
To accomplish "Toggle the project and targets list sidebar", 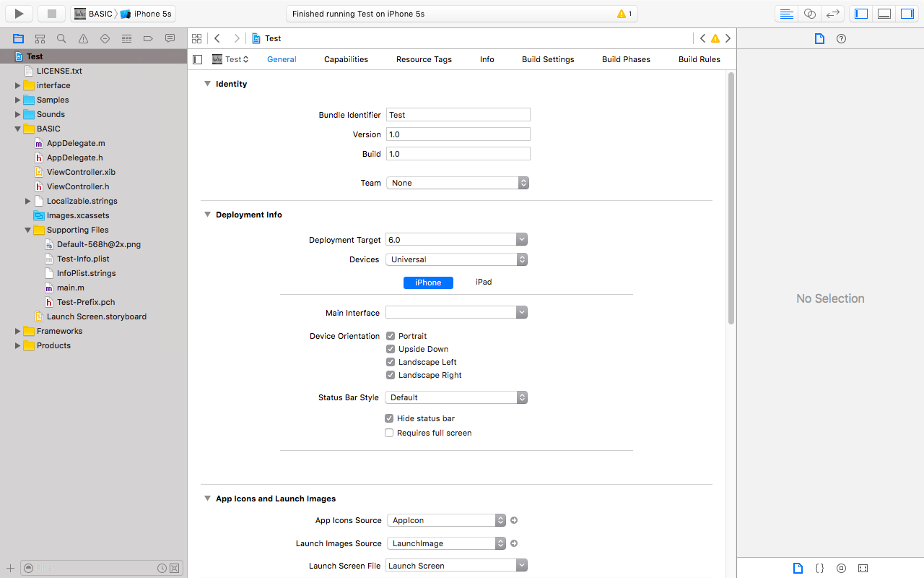I will click(x=198, y=59).
